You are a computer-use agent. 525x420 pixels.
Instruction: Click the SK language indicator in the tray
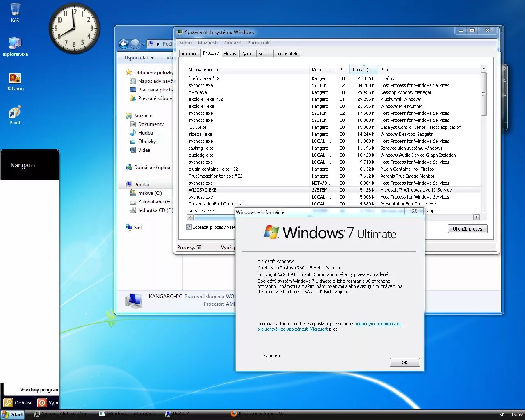point(502,415)
